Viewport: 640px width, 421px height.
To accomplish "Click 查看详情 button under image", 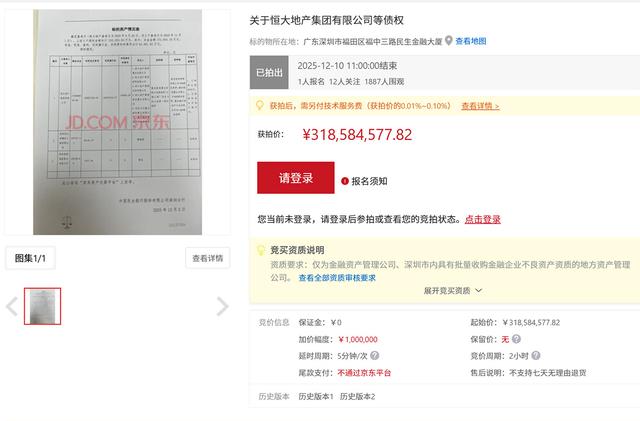I will point(207,258).
